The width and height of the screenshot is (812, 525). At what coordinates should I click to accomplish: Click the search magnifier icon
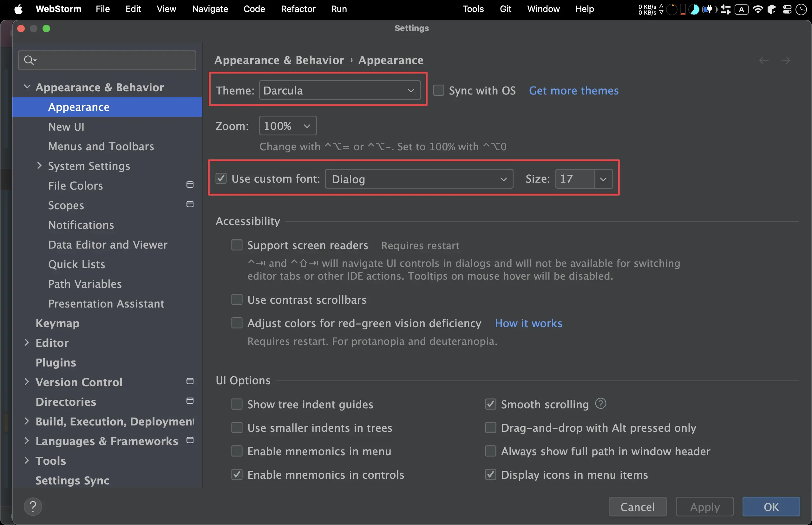pyautogui.click(x=29, y=60)
